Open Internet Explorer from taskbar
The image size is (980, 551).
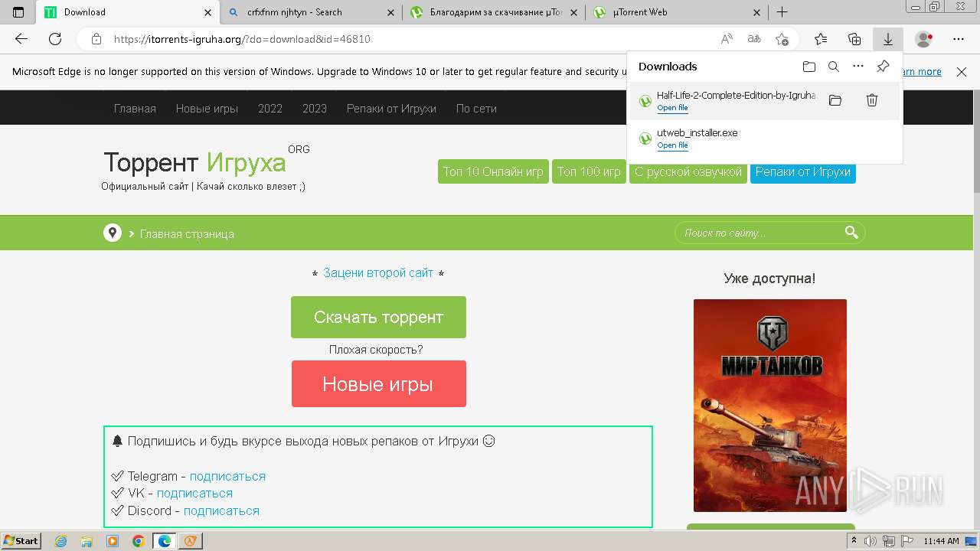click(x=61, y=541)
